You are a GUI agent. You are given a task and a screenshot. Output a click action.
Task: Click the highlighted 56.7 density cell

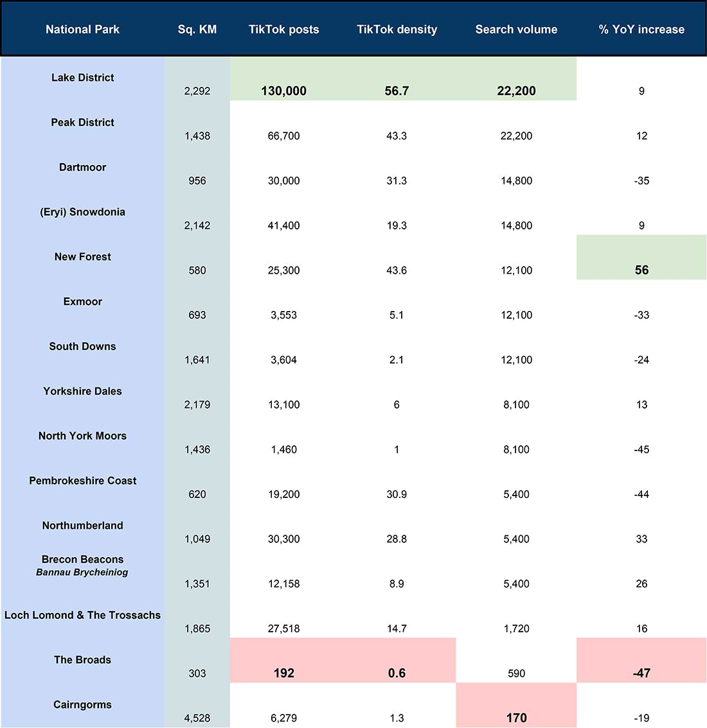click(397, 91)
